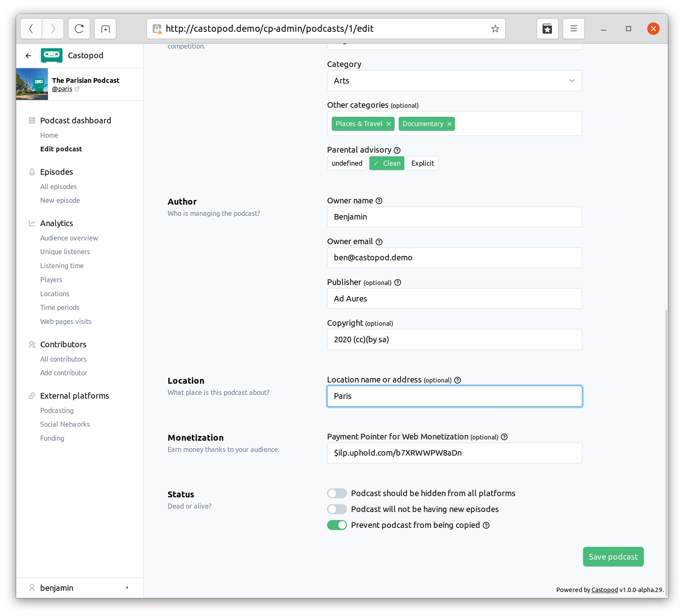
Task: Click the External platforms link icon
Action: click(x=30, y=396)
